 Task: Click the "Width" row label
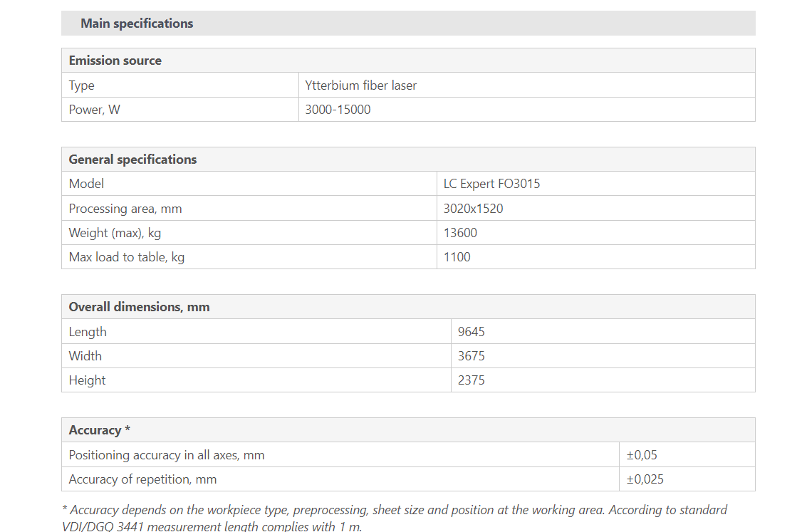[x=85, y=356]
